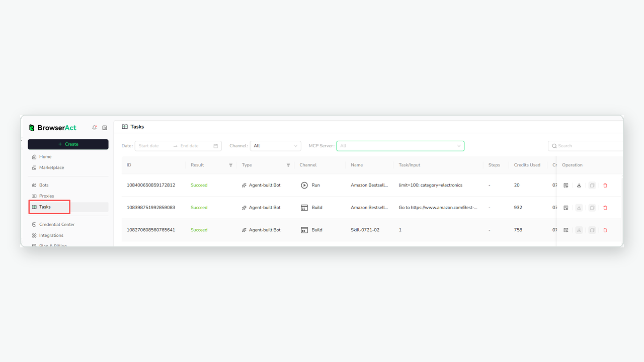644x362 pixels.
Task: Click task ID 108398751992859083
Action: 151,208
